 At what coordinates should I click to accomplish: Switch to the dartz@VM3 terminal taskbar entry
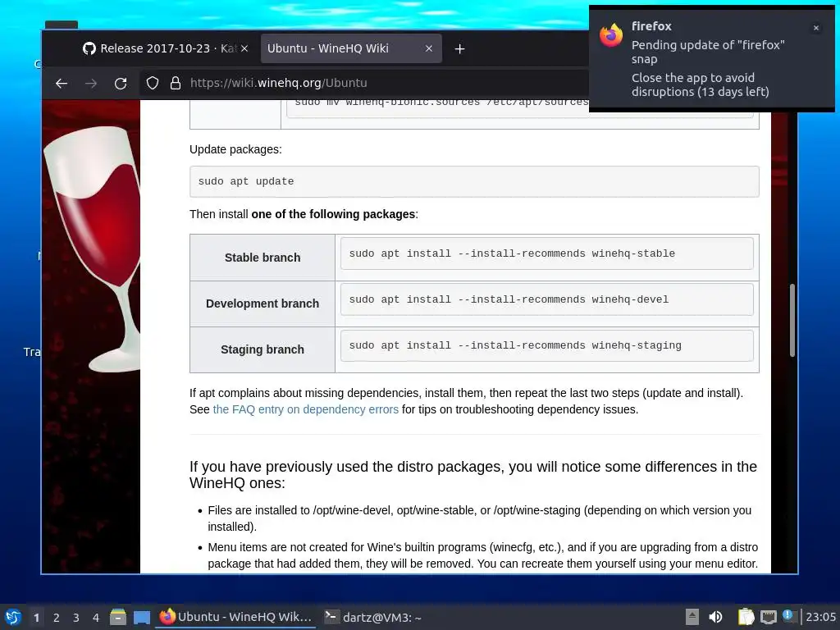[373, 617]
